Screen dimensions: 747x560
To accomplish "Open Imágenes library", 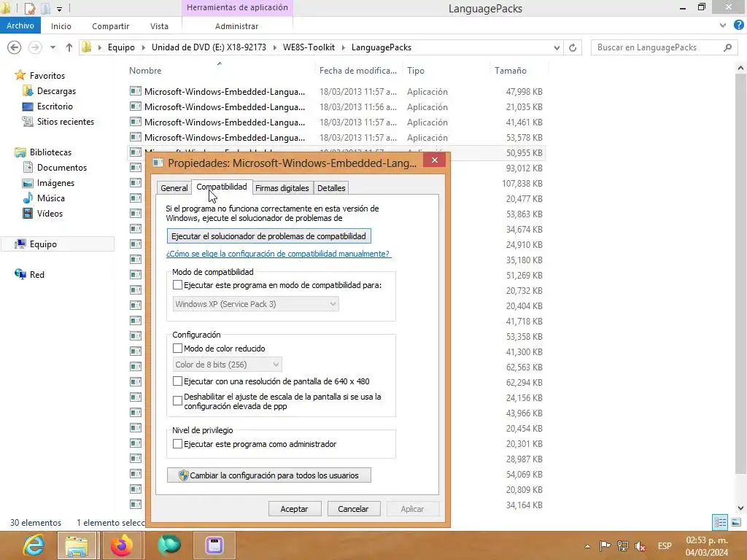I will pyautogui.click(x=55, y=183).
